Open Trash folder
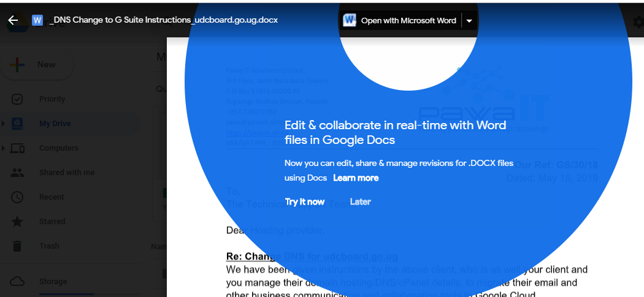Image resolution: width=644 pixels, height=297 pixels. click(x=49, y=246)
